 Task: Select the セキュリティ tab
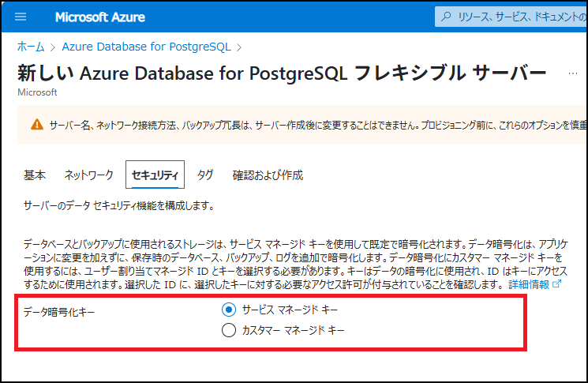(155, 175)
